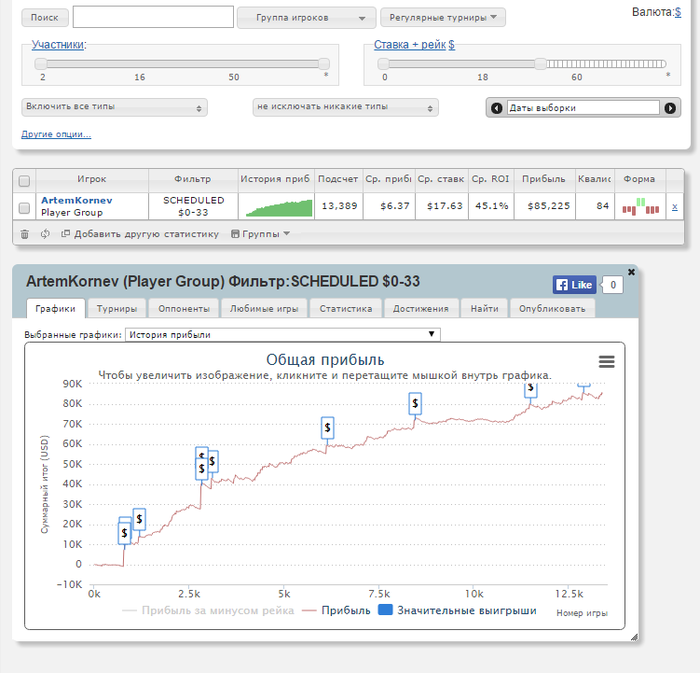Click the middle handle of Ставка slider

click(540, 64)
